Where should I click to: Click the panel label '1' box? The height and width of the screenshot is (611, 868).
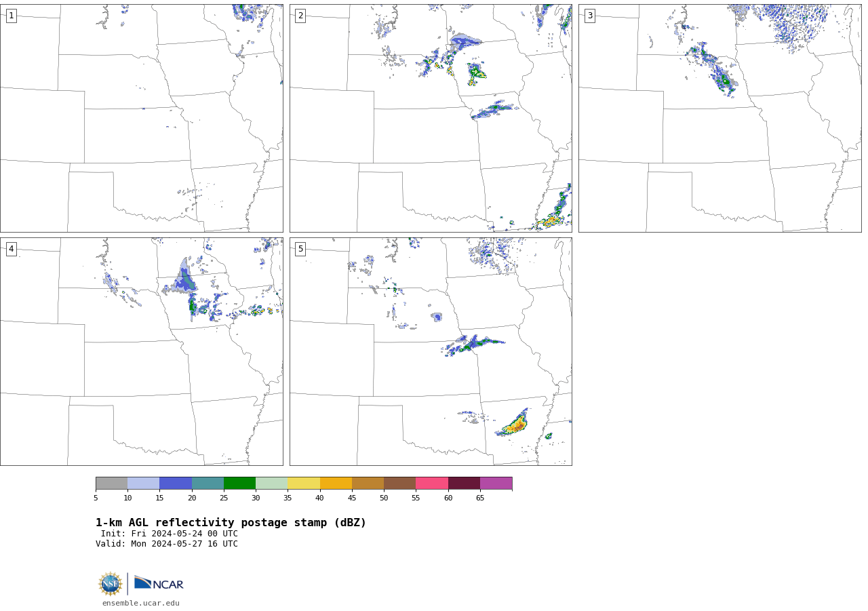click(x=11, y=16)
